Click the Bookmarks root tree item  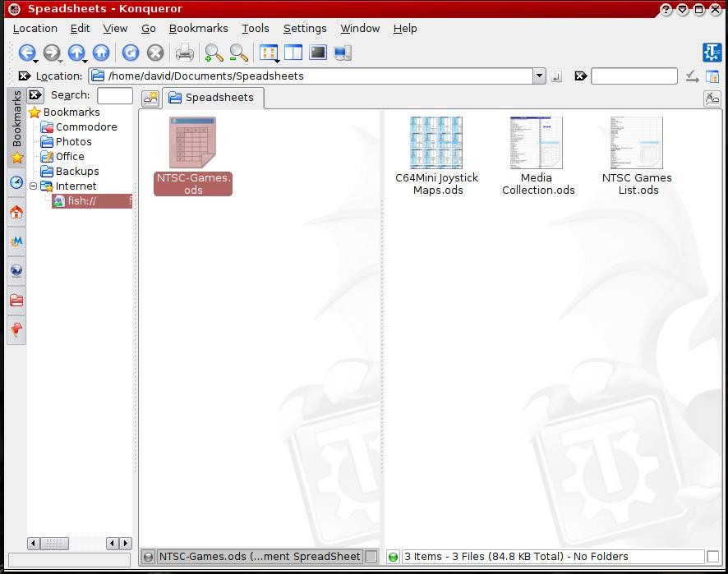click(64, 112)
